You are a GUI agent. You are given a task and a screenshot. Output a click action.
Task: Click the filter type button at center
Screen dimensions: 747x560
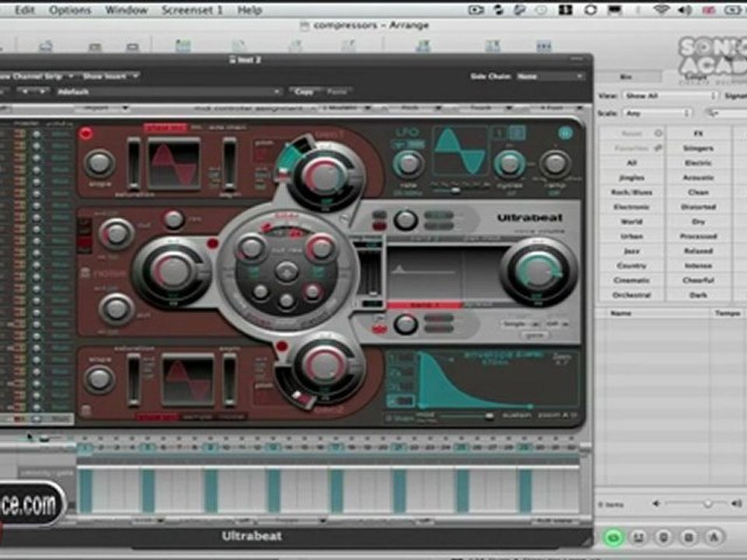click(287, 272)
